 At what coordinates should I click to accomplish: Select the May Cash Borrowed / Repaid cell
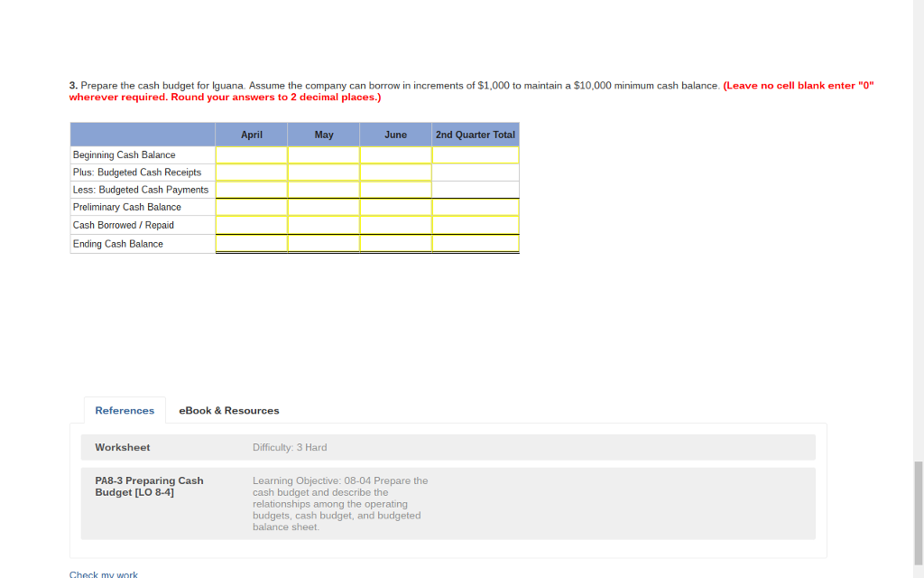click(323, 225)
